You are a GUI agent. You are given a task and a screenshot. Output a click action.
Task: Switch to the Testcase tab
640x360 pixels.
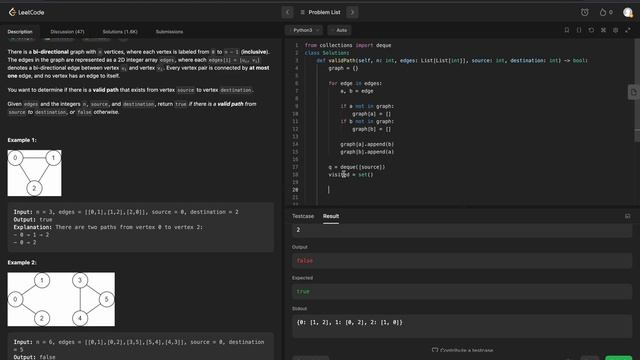(x=303, y=216)
